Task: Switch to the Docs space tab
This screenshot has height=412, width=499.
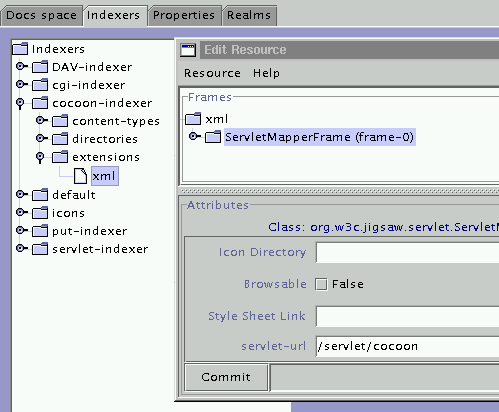Action: pyautogui.click(x=41, y=15)
